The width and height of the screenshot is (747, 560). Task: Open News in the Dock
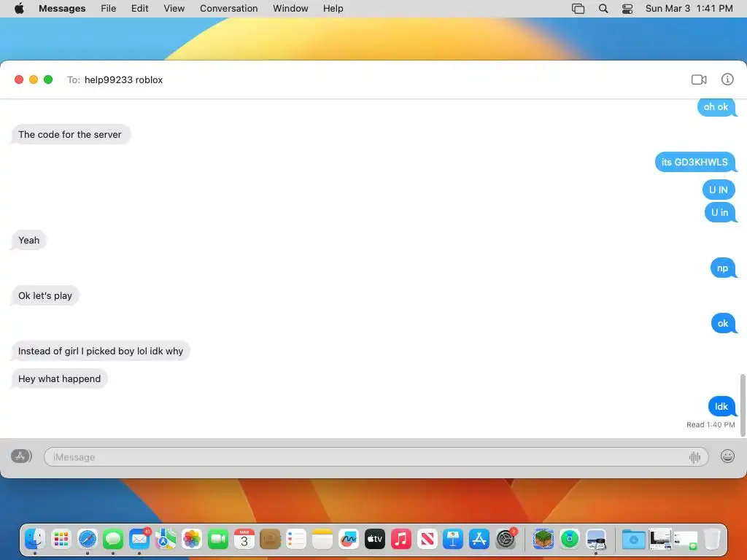427,540
